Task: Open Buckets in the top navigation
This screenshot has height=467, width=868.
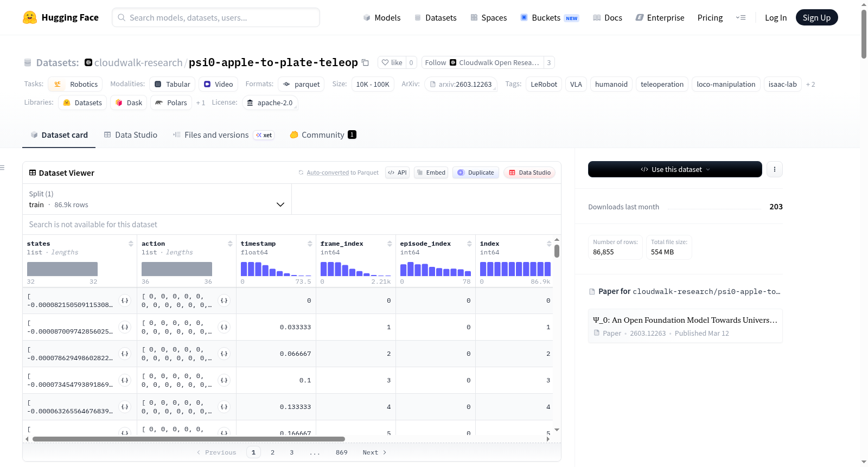Action: click(x=550, y=18)
